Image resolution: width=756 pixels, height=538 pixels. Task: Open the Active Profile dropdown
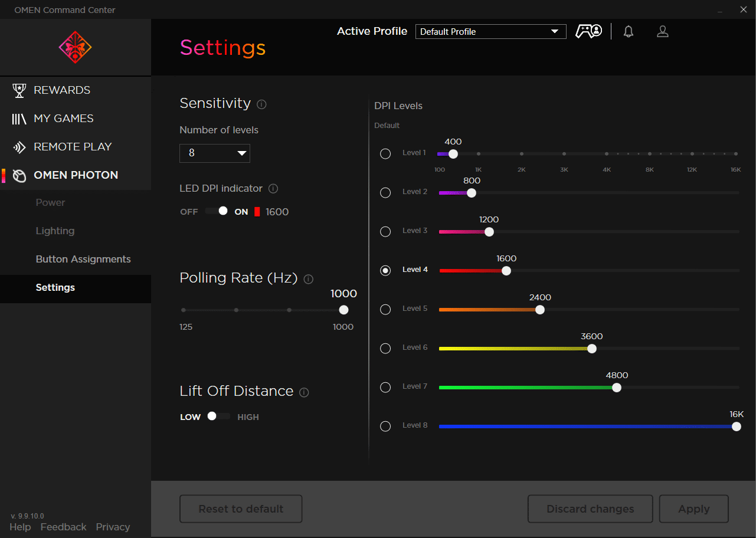(x=490, y=32)
